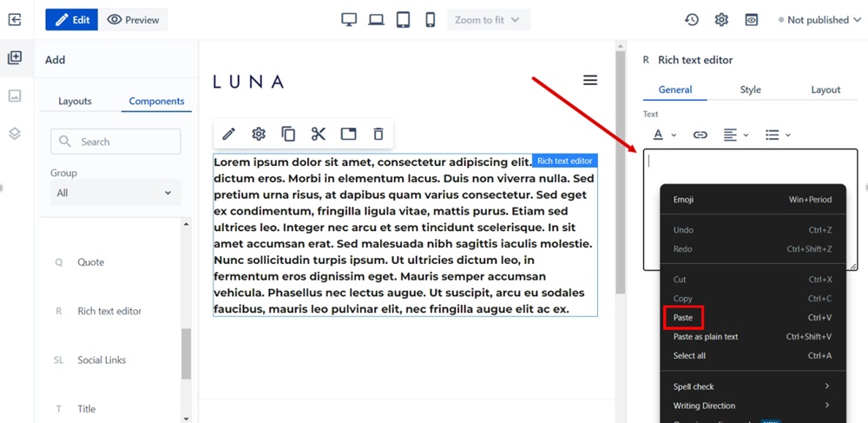
Task: Choose Emoji from the context menu
Action: [753, 199]
